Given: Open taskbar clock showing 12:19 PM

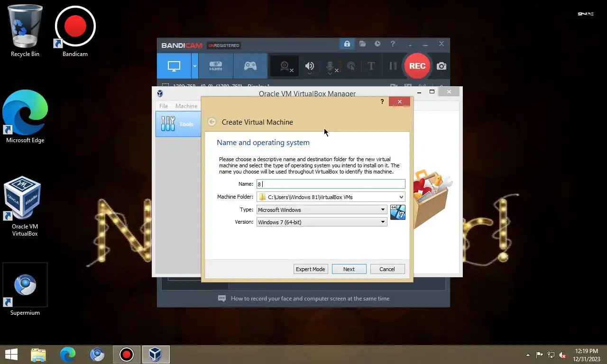Looking at the screenshot, I should coord(587,355).
